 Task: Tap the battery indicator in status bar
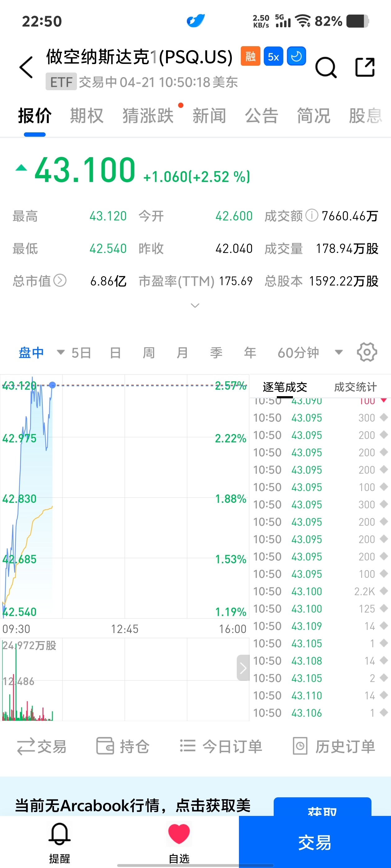[x=357, y=21]
